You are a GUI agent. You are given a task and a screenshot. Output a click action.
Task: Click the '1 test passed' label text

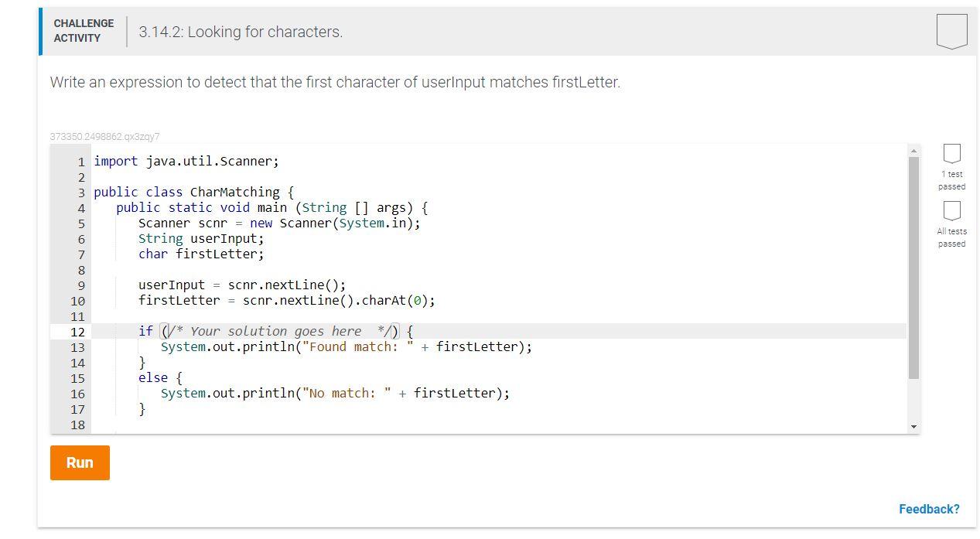pyautogui.click(x=951, y=180)
